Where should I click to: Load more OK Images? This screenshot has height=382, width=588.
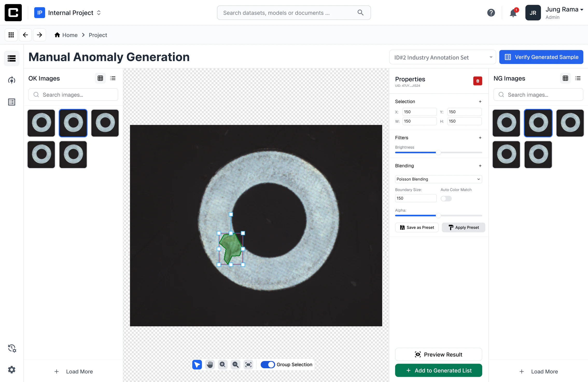[74, 372]
